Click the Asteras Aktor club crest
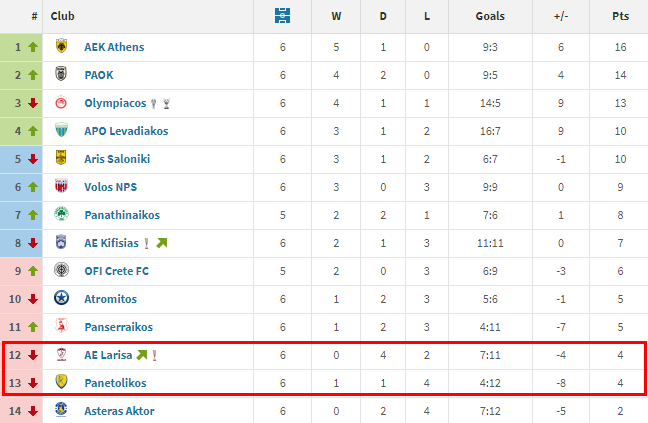The image size is (648, 423). pyautogui.click(x=61, y=410)
